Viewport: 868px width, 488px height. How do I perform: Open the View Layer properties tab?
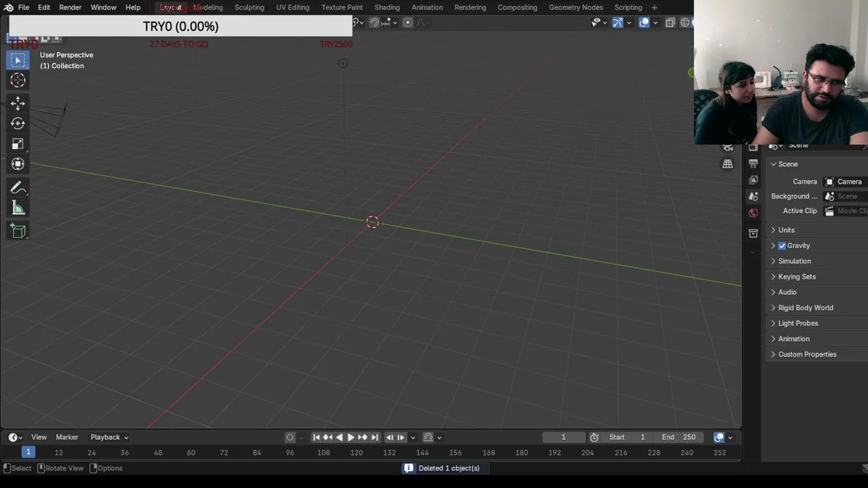click(x=753, y=180)
